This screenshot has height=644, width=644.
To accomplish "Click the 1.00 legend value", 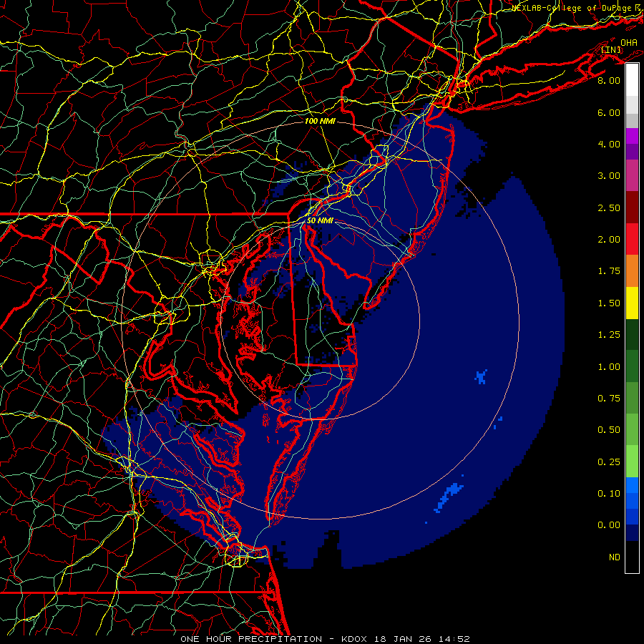I will point(609,367).
